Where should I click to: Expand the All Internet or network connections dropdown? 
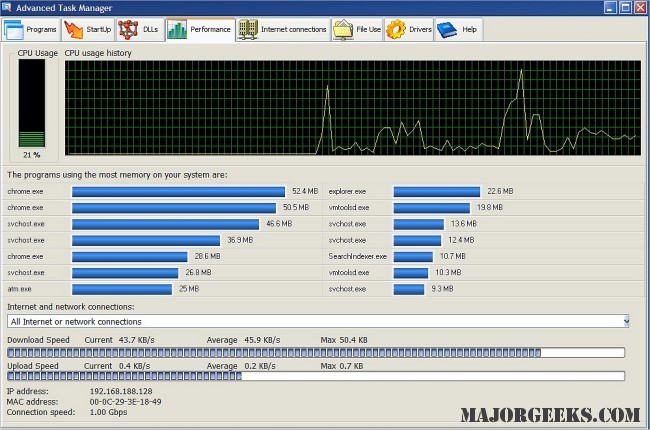[626, 321]
